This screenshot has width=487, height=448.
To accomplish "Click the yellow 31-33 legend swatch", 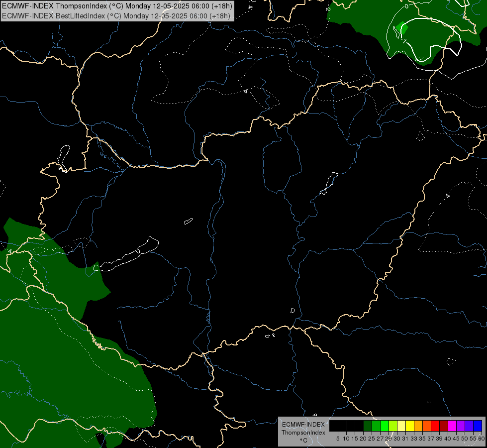I will coord(410,426).
